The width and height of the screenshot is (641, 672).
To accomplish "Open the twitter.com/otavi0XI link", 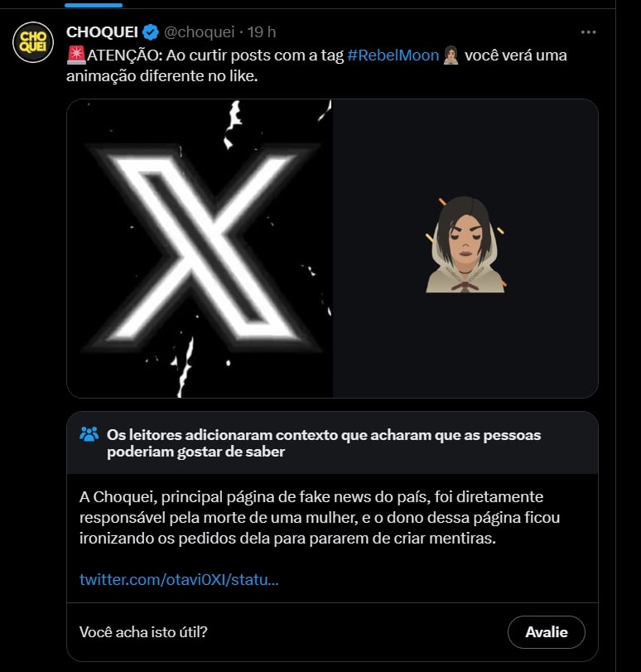I will [179, 579].
